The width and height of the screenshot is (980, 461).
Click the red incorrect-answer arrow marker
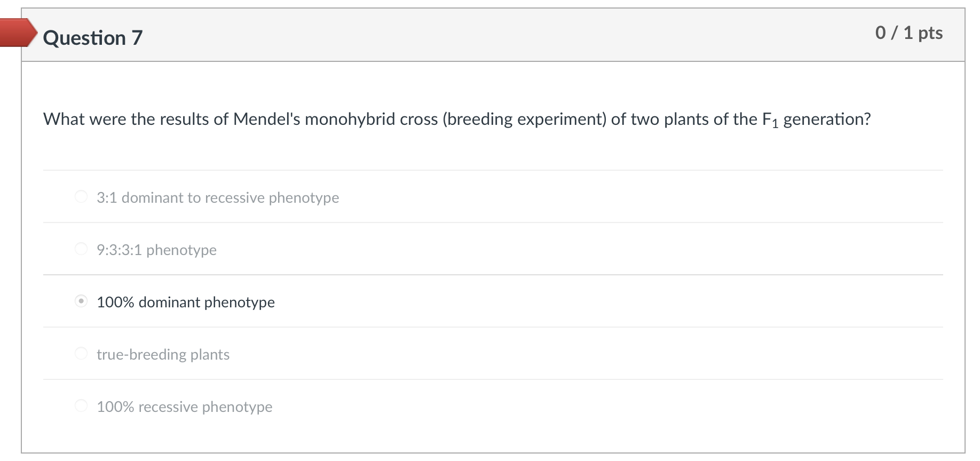[x=16, y=33]
